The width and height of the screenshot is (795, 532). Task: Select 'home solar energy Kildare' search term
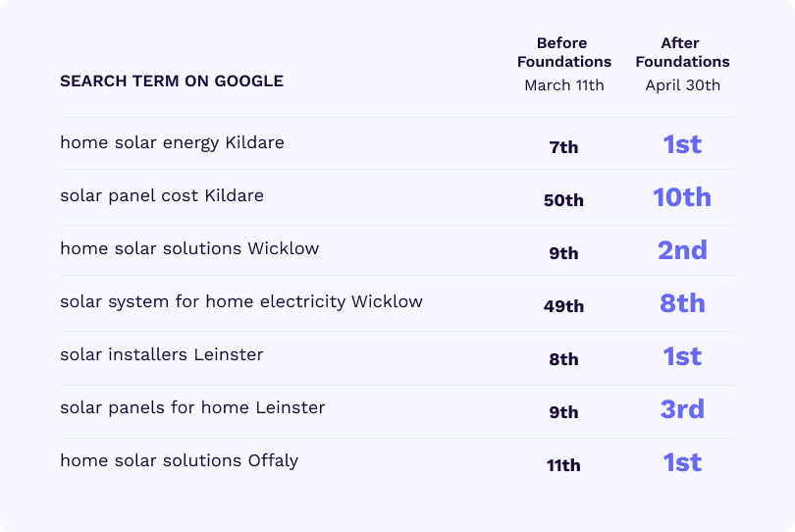172,143
